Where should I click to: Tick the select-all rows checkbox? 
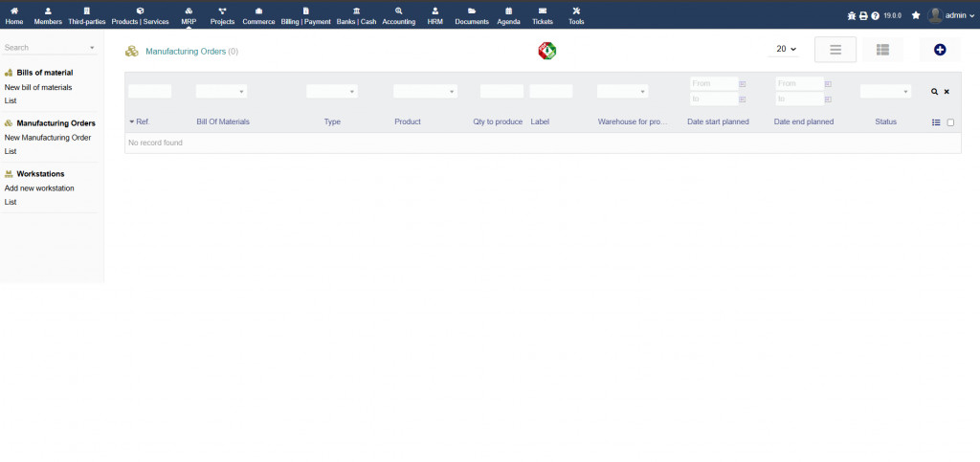(950, 122)
